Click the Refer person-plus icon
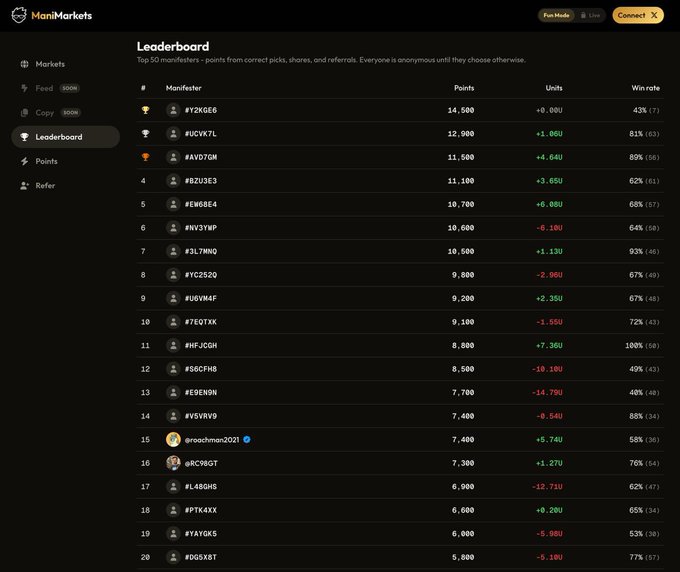680x572 pixels. (24, 186)
